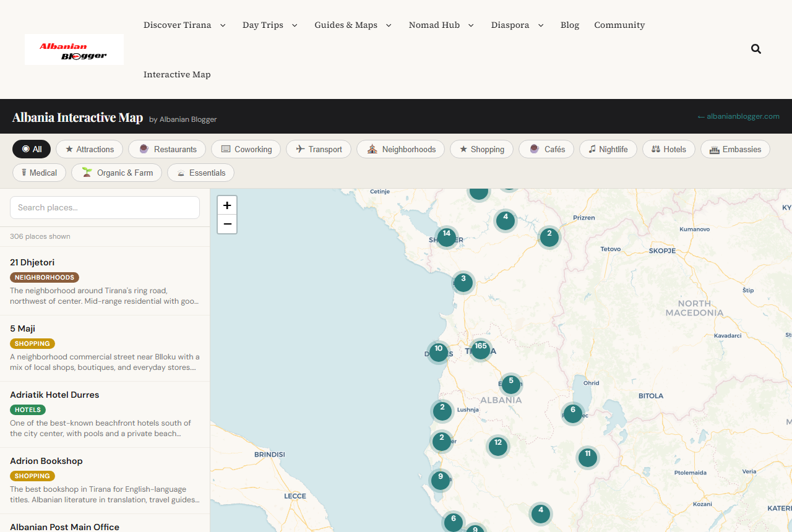Open Albanian Post Main Office listing
This screenshot has height=532, width=792.
tap(105, 524)
